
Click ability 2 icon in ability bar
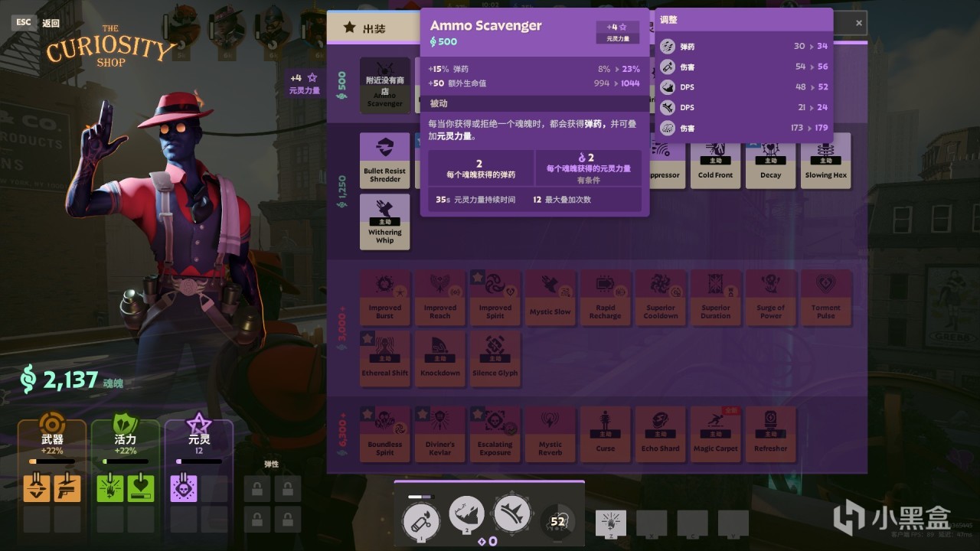coord(467,515)
